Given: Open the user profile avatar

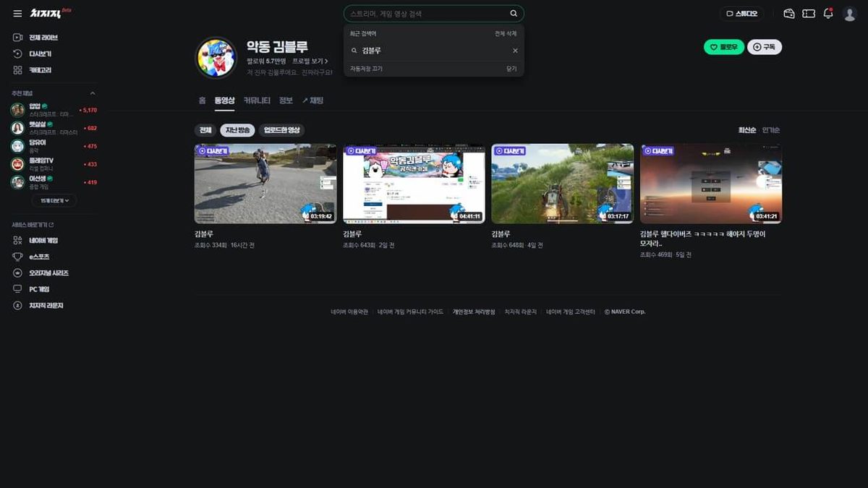Looking at the screenshot, I should pyautogui.click(x=849, y=14).
